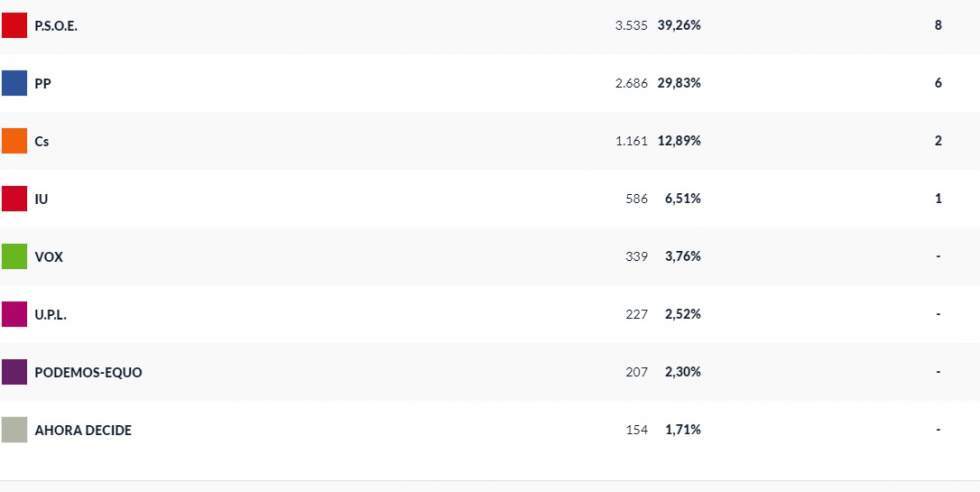Click the PODEMOS-EQUO party name
Viewport: 980px width, 492px height.
click(88, 372)
